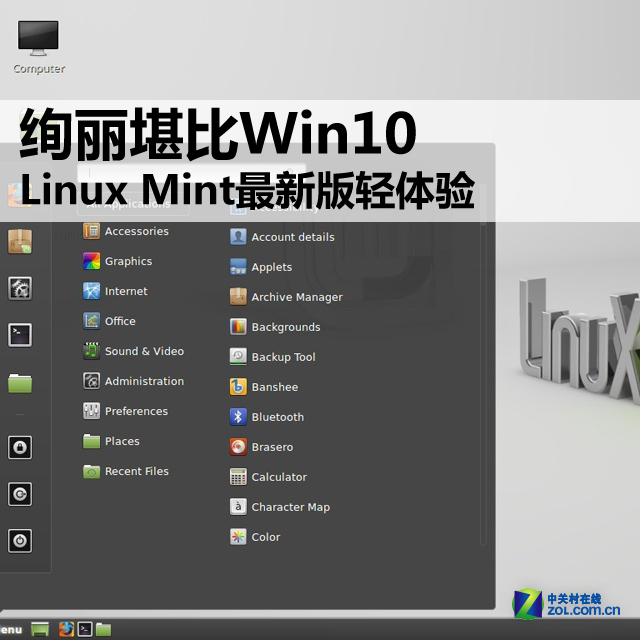Click the Sound & Video music icon
640x640 pixels.
click(x=91, y=351)
